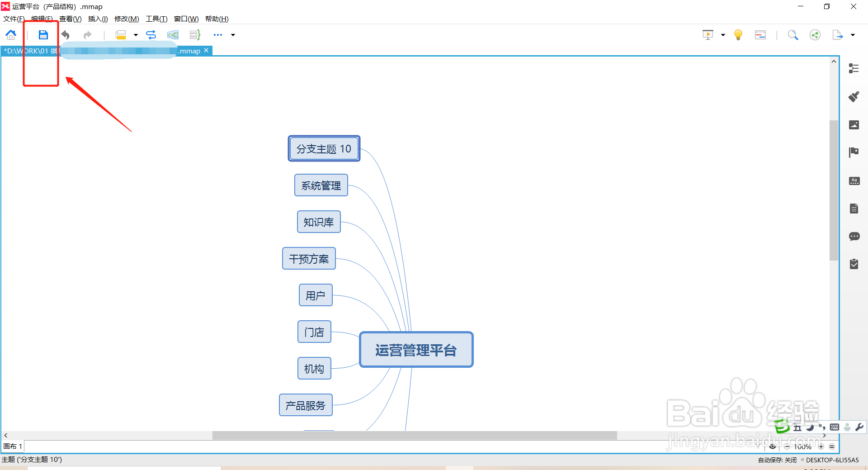Select the 知识库 topic
This screenshot has width=868, height=470.
pyautogui.click(x=319, y=222)
